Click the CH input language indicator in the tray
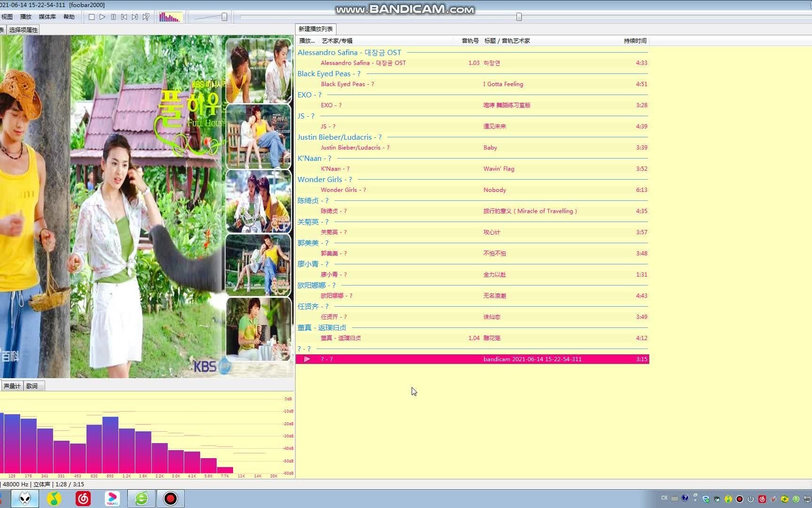 [664, 498]
